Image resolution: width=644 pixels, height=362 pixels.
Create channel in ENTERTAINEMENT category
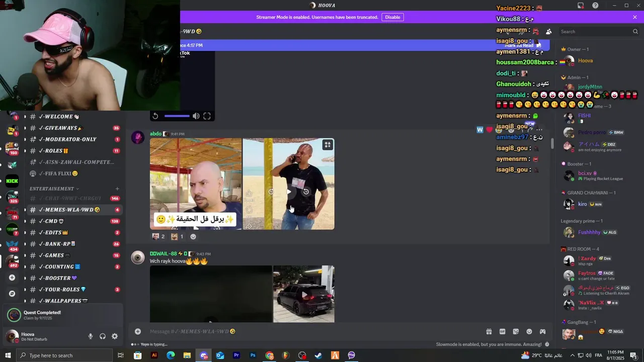point(117,189)
